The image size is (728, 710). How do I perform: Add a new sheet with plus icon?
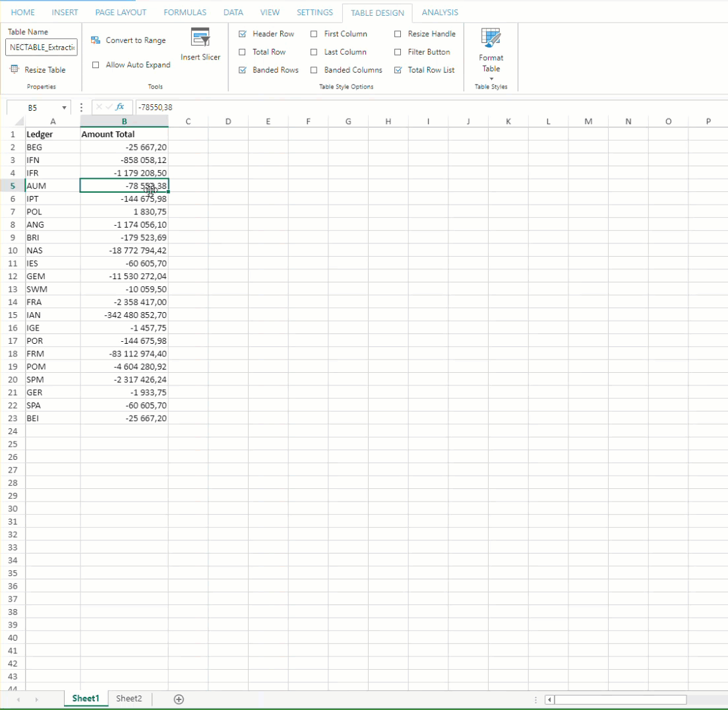178,699
